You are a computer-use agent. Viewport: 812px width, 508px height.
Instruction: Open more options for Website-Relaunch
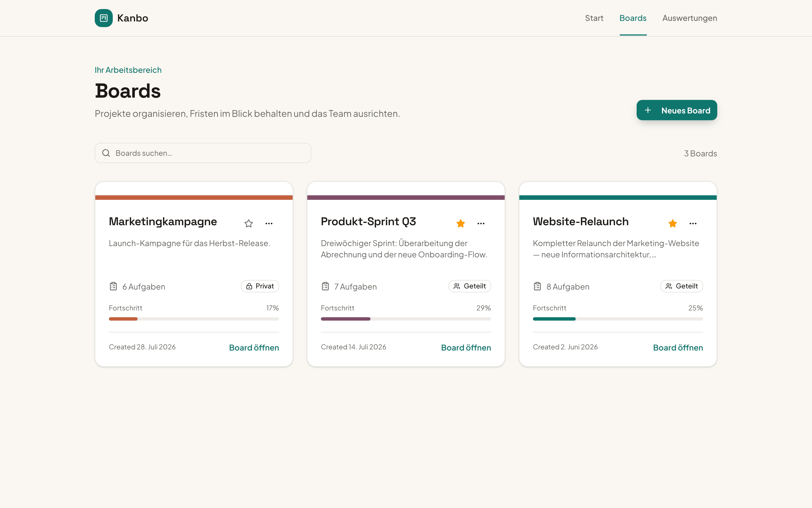[x=693, y=224]
